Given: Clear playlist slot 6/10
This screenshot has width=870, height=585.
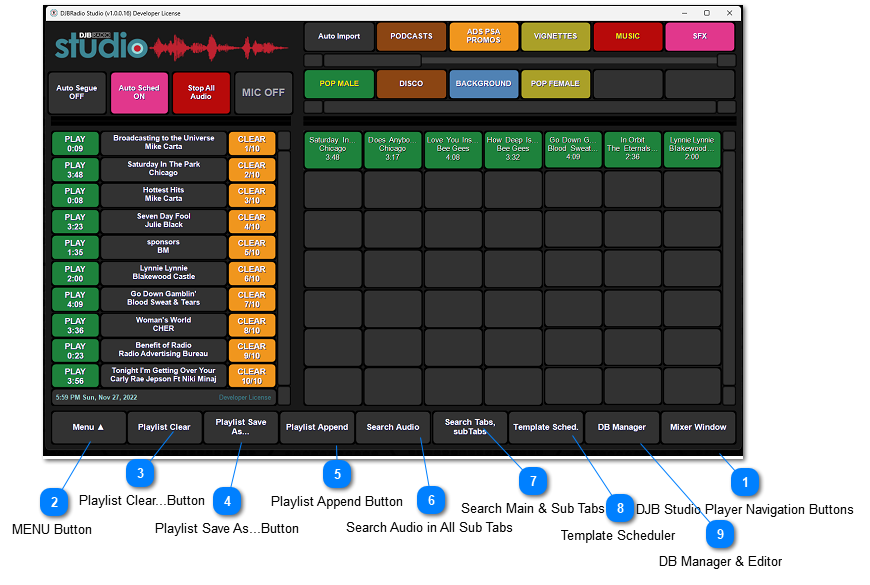Looking at the screenshot, I should [252, 274].
